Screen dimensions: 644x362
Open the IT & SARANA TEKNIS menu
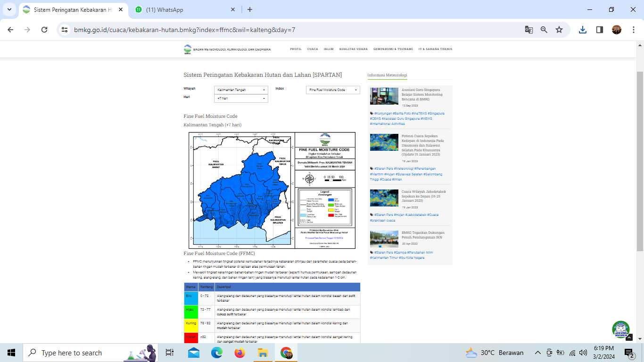tap(435, 49)
